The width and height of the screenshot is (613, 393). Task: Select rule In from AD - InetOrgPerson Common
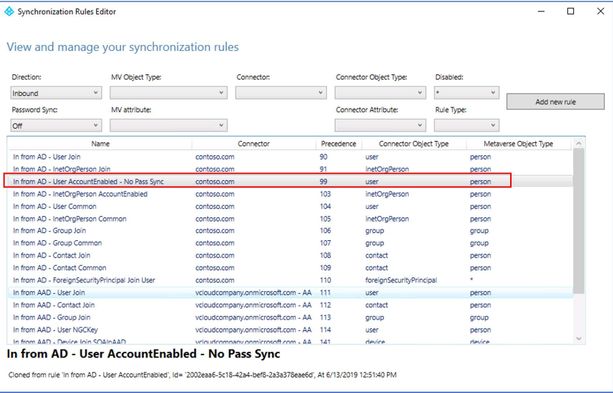(x=290, y=219)
